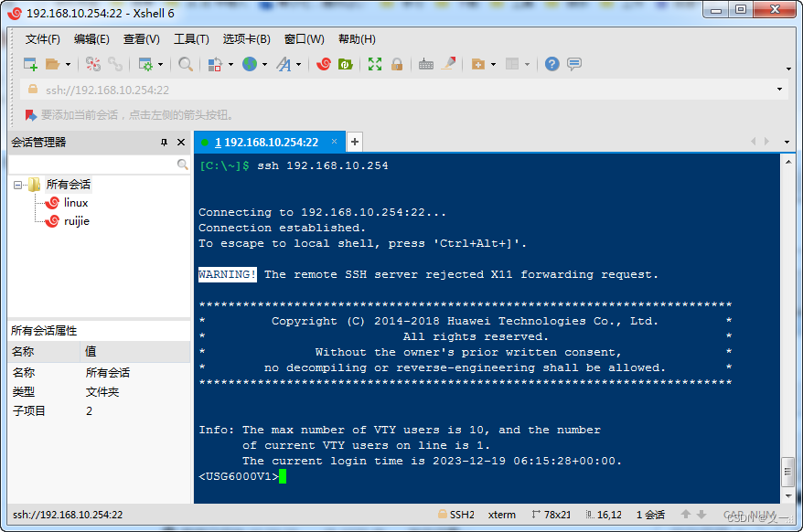Click the Font toolbar icon
Viewport: 803px width, 532px height.
coord(284,64)
